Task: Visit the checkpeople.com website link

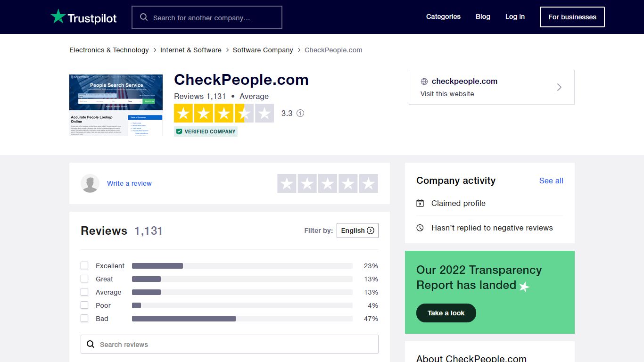Action: (x=492, y=87)
